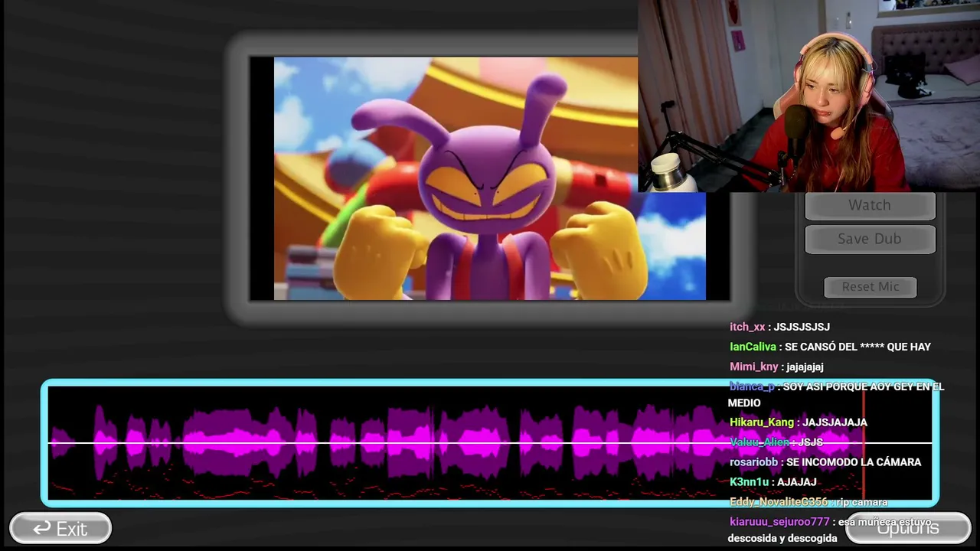Click the Save Dub button
This screenshot has height=551, width=980.
[x=870, y=239]
